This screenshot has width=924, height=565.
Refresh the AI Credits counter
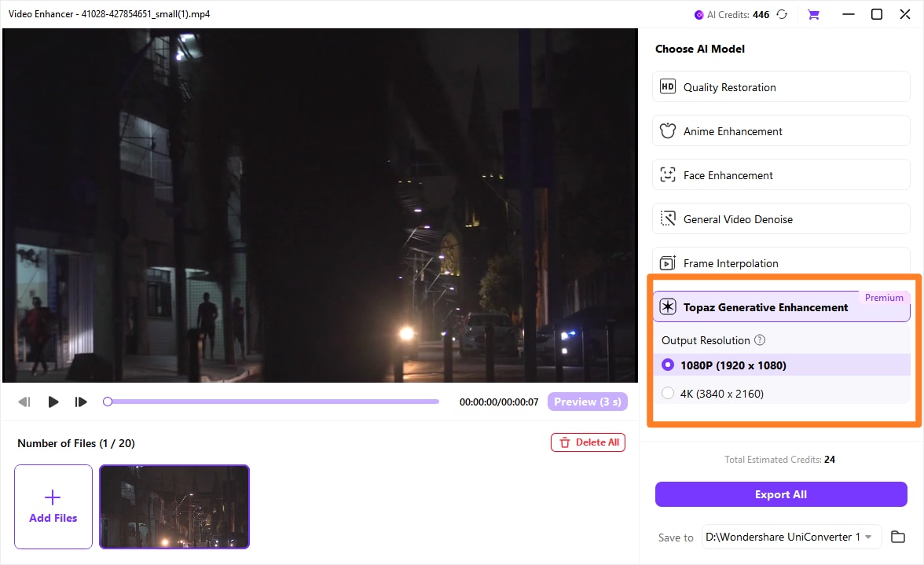782,14
